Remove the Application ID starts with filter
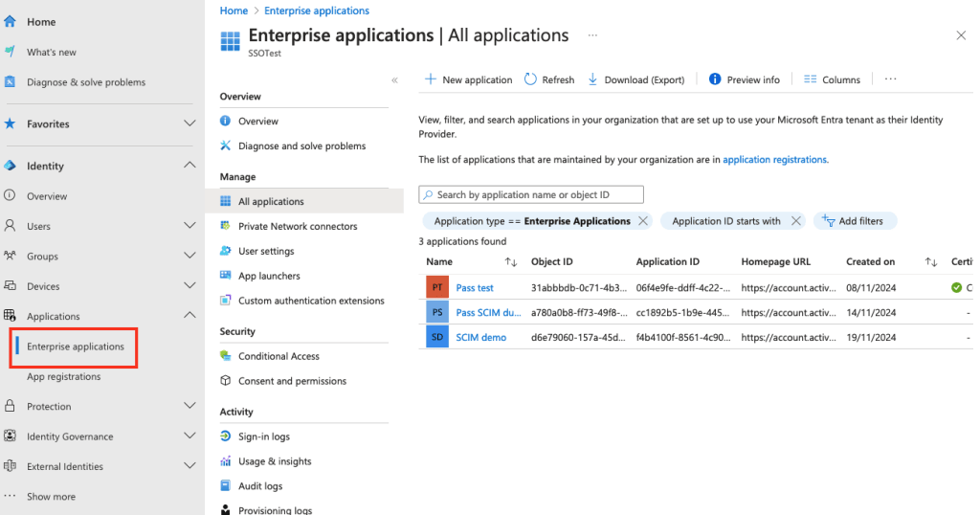The width and height of the screenshot is (980, 515). coord(794,221)
